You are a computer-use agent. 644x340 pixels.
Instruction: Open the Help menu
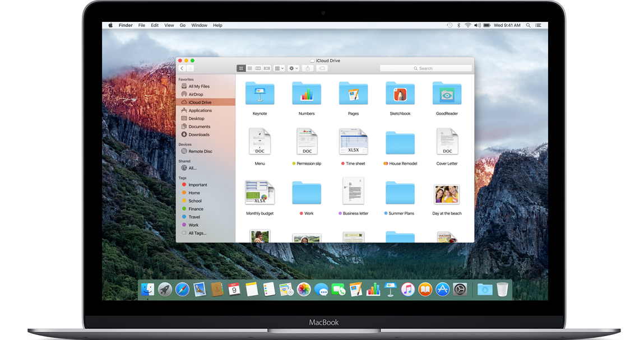217,25
